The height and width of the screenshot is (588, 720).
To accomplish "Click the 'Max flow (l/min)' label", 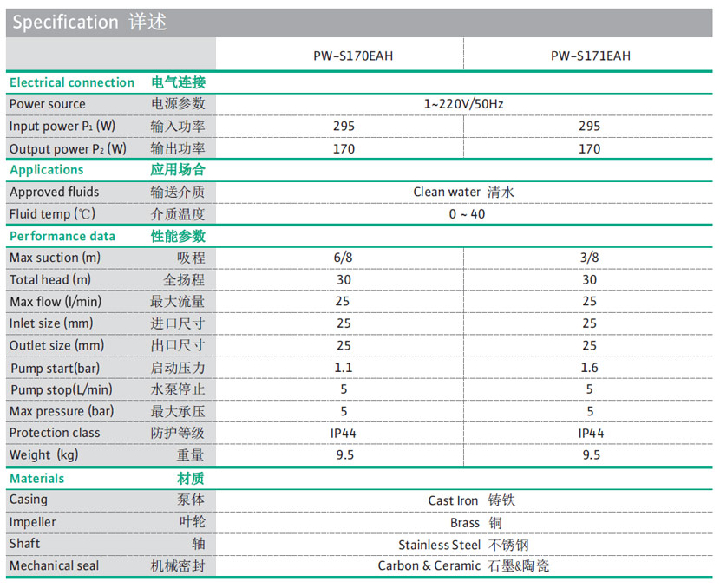I will 56,302.
